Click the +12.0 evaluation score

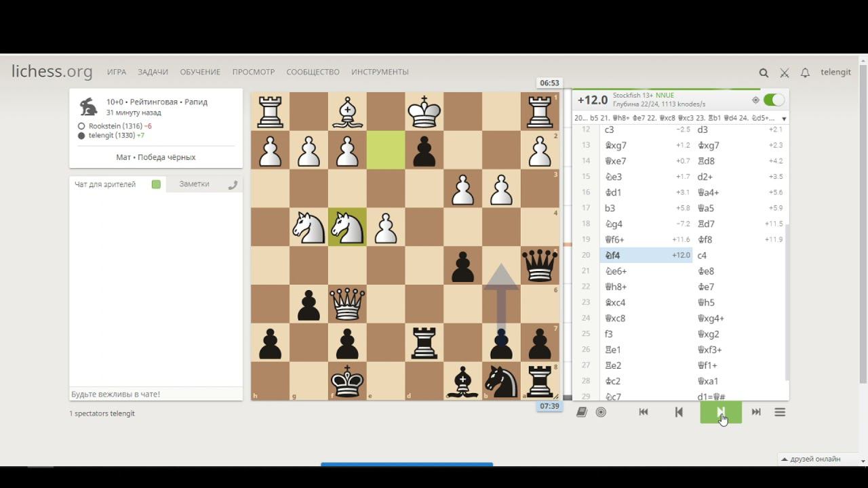click(x=593, y=100)
